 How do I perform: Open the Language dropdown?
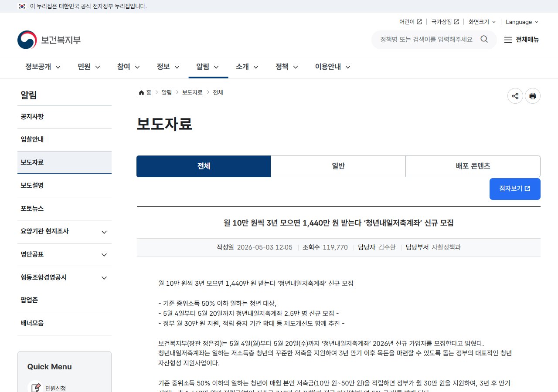tap(522, 22)
